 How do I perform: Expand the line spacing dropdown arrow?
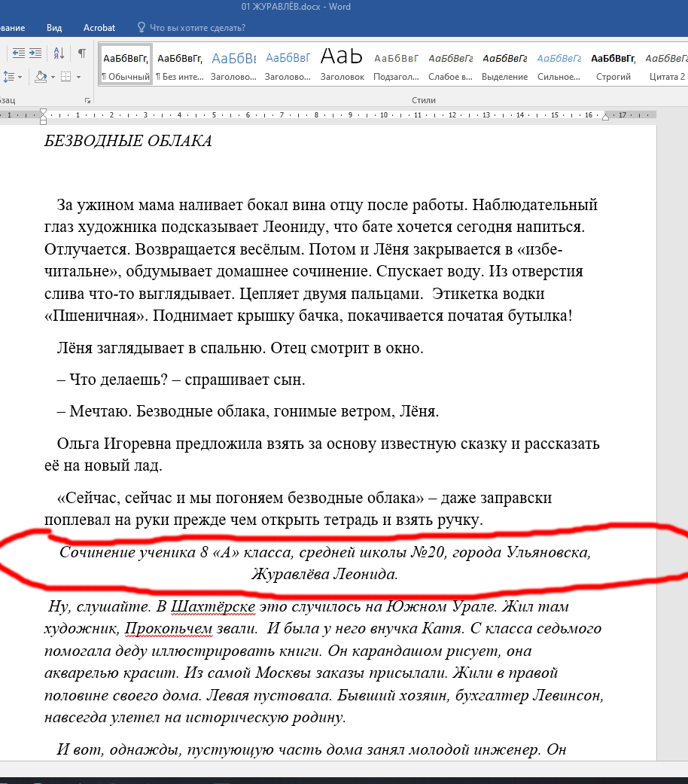(x=20, y=78)
